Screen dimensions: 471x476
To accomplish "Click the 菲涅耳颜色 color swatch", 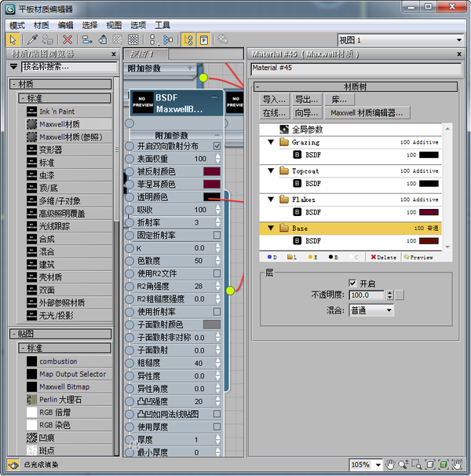I will click(x=212, y=185).
